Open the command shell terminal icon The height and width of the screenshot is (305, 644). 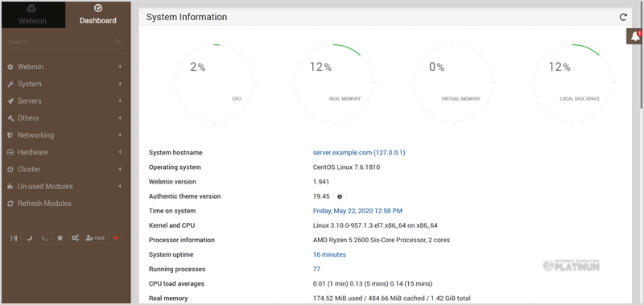coord(45,238)
